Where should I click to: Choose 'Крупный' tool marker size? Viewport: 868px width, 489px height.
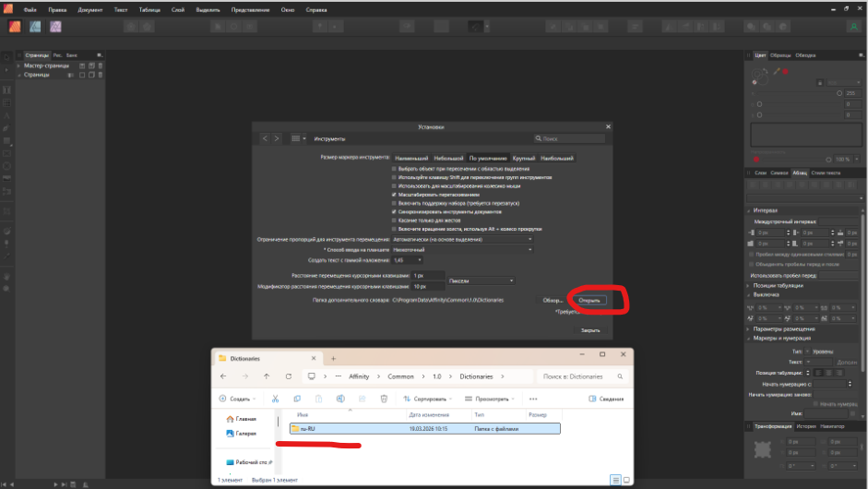coord(524,159)
